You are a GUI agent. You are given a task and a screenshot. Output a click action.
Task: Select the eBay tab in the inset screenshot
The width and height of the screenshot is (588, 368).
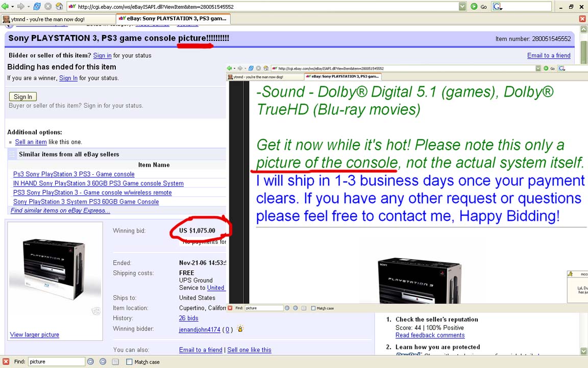click(343, 77)
